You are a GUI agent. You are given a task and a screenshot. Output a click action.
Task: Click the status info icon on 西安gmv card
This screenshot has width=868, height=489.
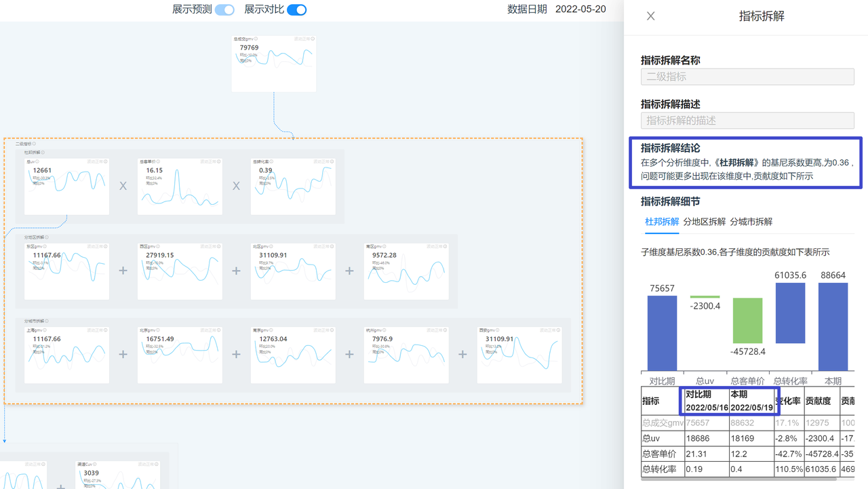point(559,330)
